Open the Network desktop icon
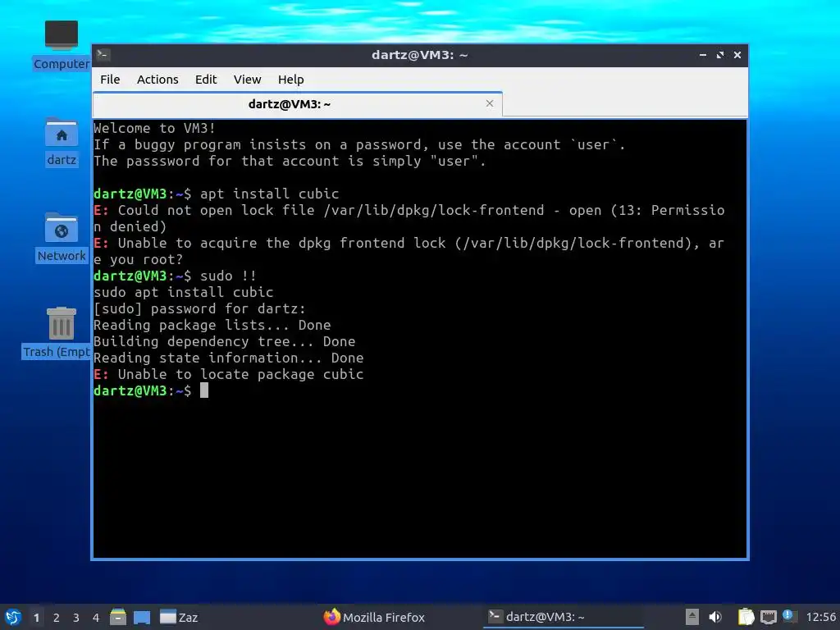The height and width of the screenshot is (630, 840). [61, 237]
